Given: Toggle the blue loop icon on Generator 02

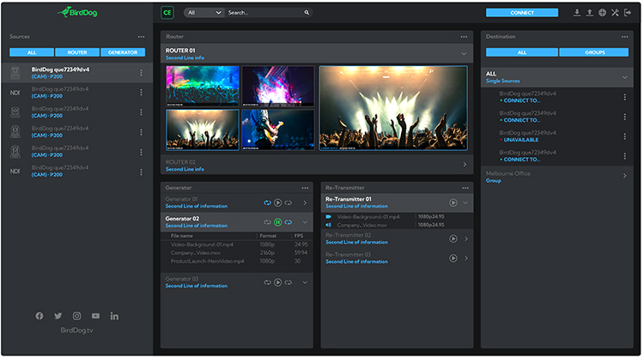Looking at the screenshot, I should (289, 222).
